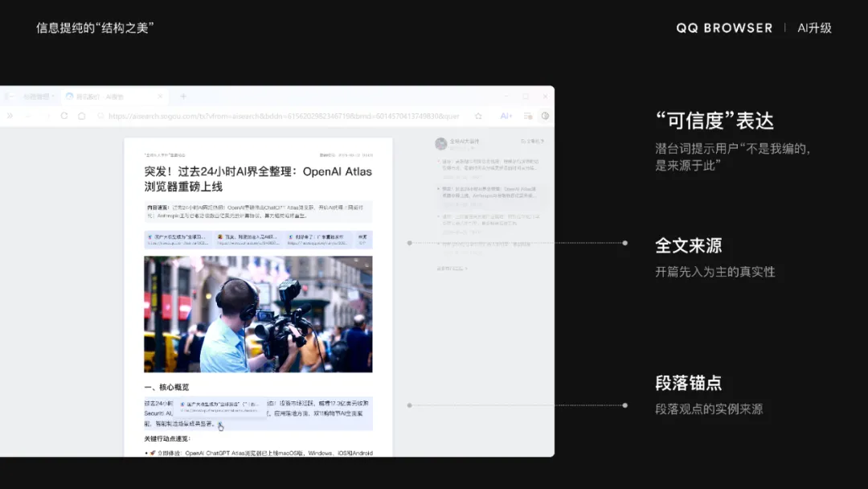Click the avatar in the right side panel

[440, 143]
